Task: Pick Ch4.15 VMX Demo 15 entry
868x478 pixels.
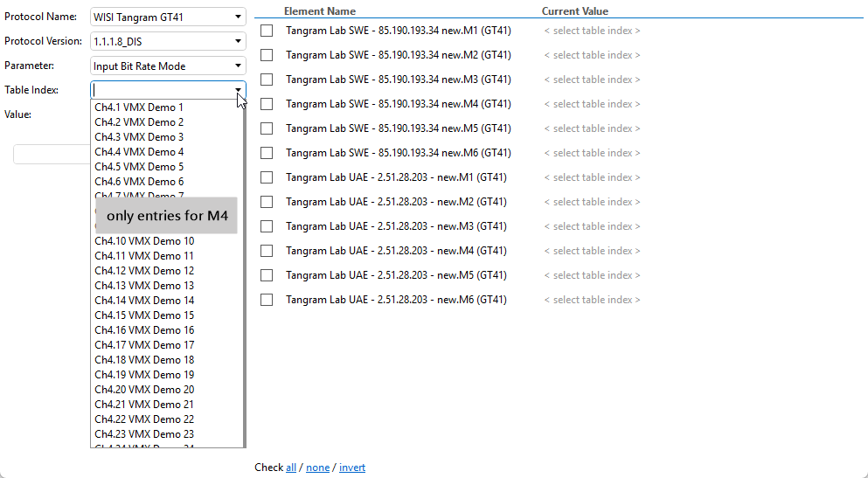Action: (x=144, y=315)
